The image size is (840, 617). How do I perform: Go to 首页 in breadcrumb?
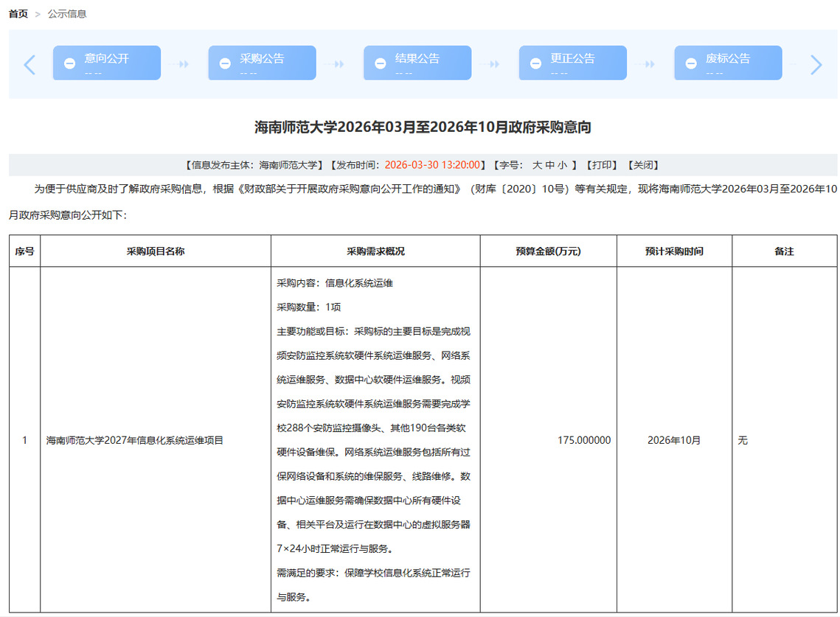pos(18,14)
